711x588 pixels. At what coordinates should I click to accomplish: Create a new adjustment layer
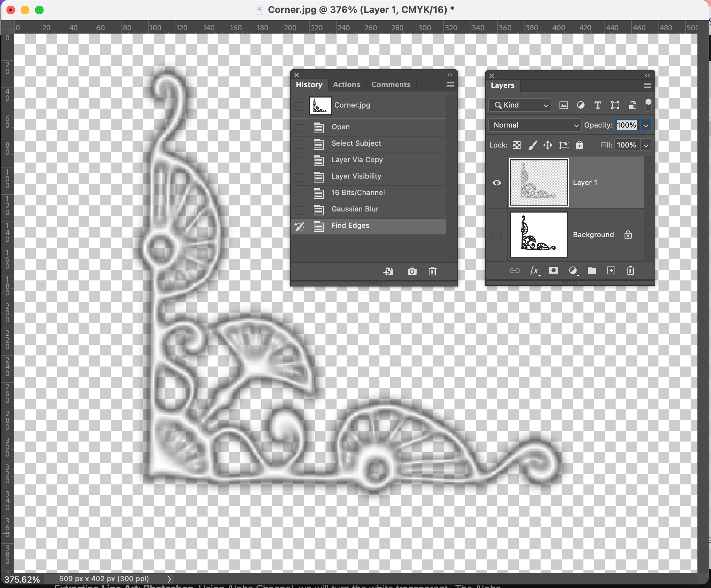click(573, 271)
